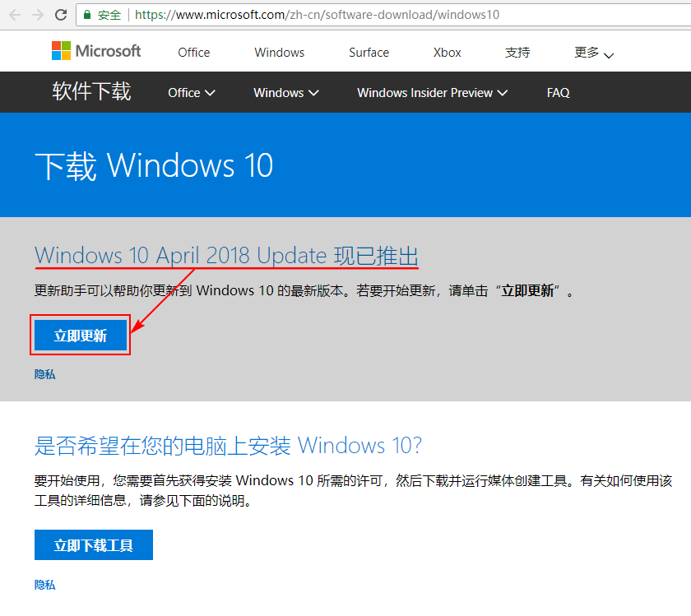Open FAQ in the dark navigation bar
The image size is (691, 616).
point(558,93)
